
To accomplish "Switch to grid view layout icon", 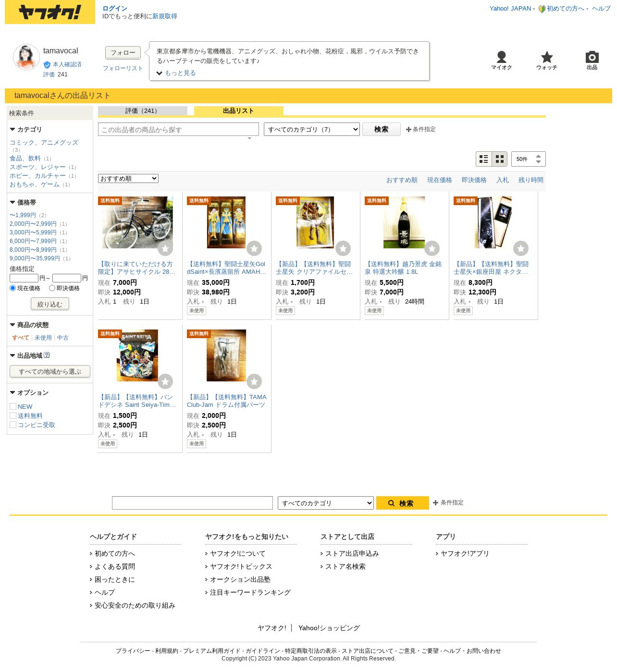I will pyautogui.click(x=500, y=159).
